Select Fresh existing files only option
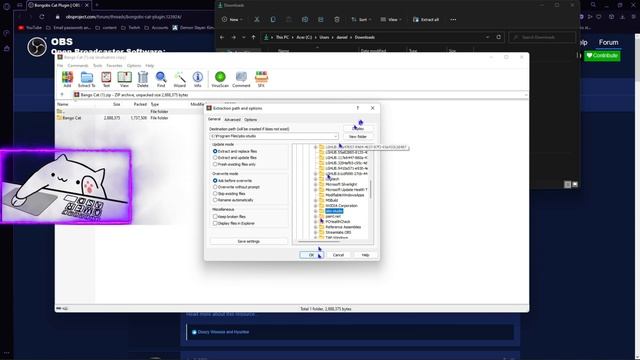Viewport: 640px width, 360px height. (215, 164)
